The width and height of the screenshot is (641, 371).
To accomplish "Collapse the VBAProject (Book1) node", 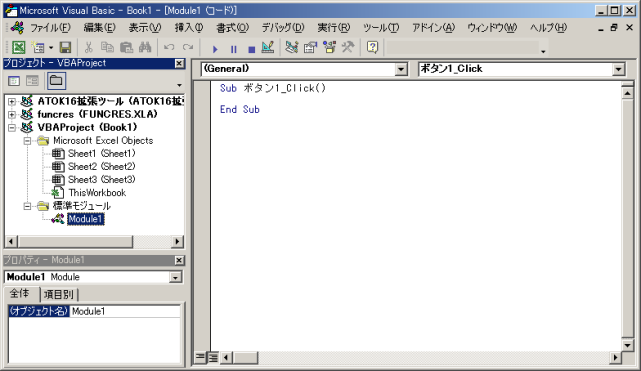I will 12,128.
